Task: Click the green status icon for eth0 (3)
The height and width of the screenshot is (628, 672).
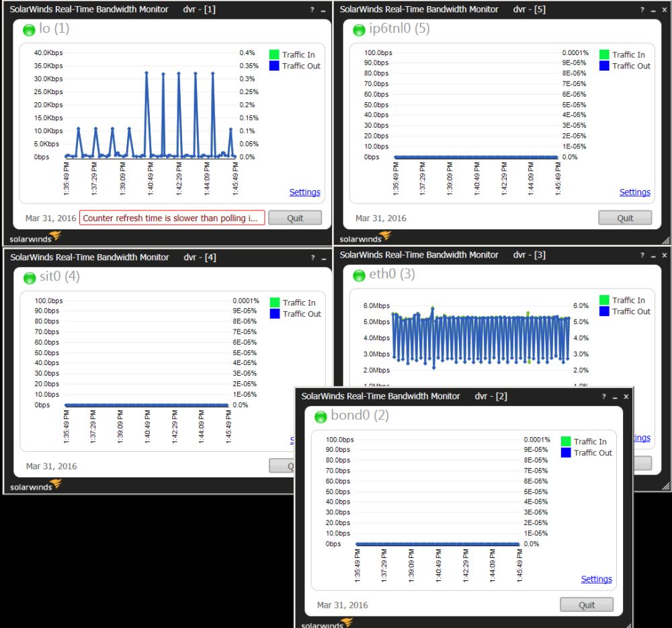Action: [x=359, y=276]
